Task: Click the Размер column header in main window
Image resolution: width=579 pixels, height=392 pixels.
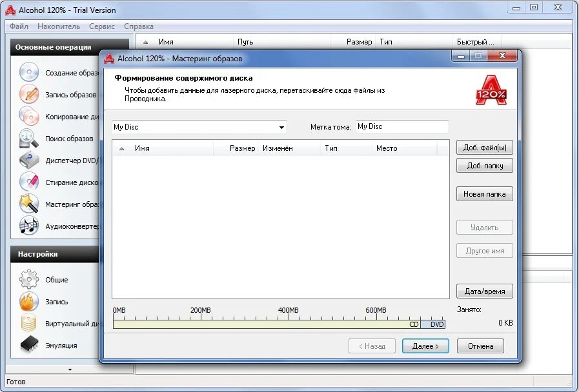Action: (352, 42)
